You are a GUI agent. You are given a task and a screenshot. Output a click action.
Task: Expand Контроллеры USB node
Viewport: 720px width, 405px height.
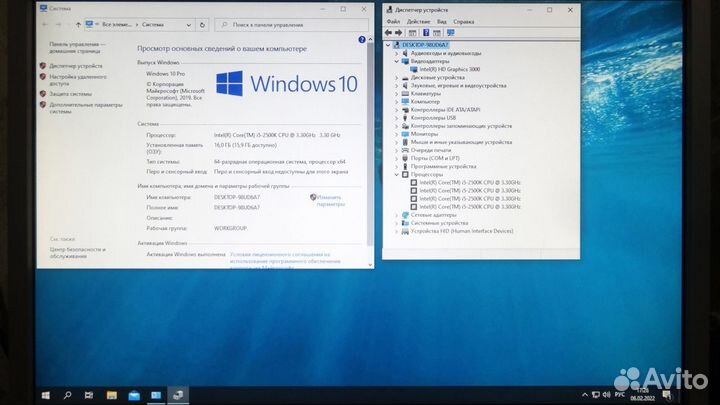pos(397,118)
